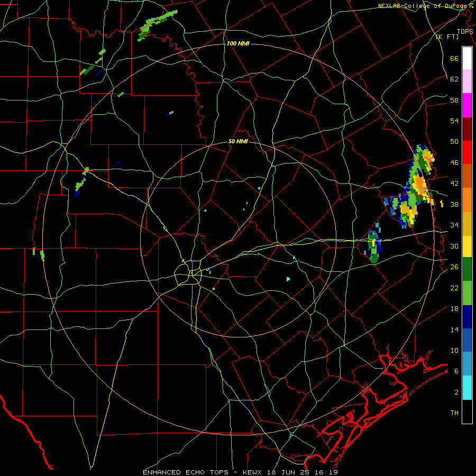Click the legend value '18'
Viewport: 476px width, 476px height.
pos(454,309)
